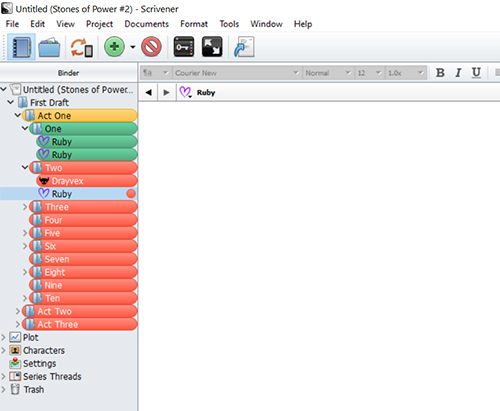Collapse chapter One folder

pos(25,128)
